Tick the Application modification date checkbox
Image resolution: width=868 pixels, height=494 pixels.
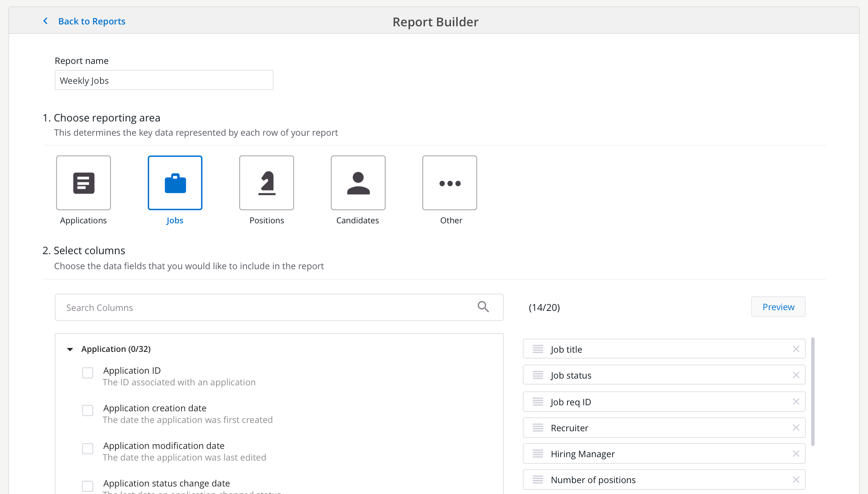tap(88, 449)
